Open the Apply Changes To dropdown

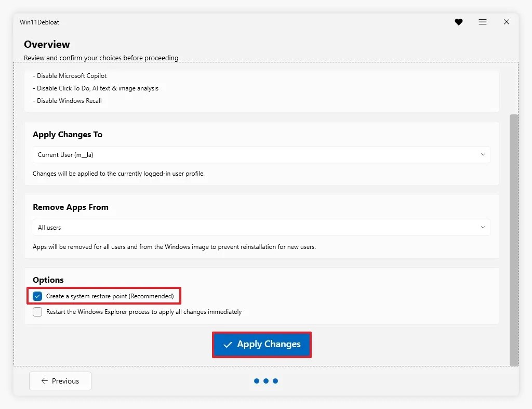coord(261,154)
